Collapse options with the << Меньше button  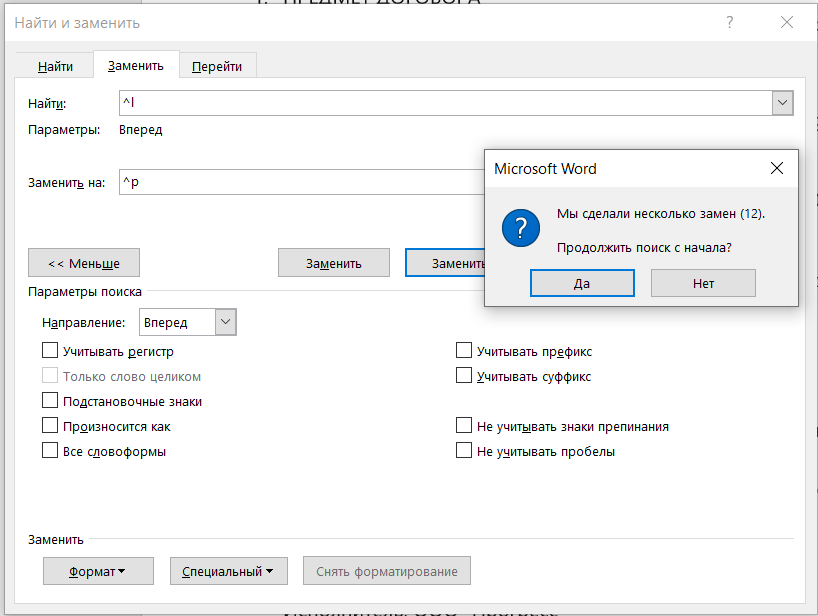click(84, 263)
